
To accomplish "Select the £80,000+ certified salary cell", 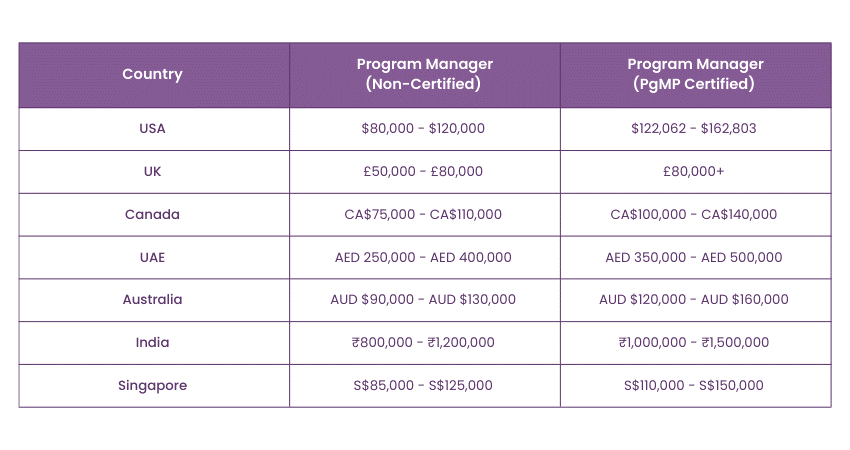I will [x=694, y=171].
